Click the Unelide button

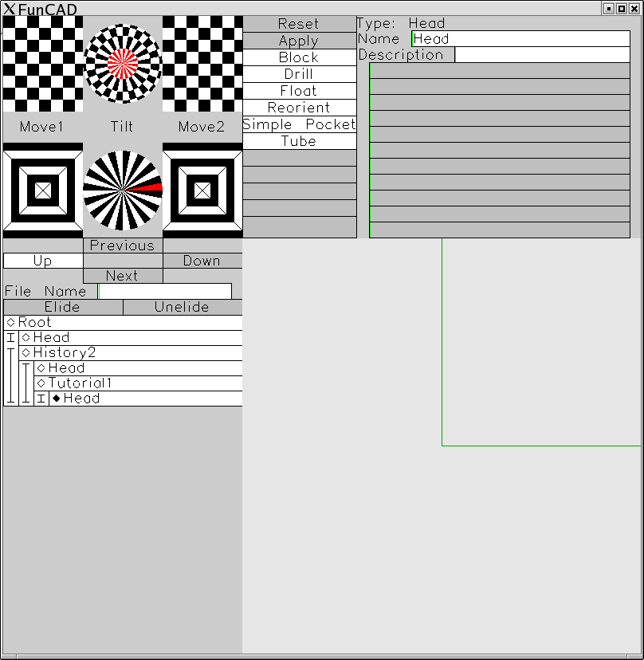(x=183, y=307)
